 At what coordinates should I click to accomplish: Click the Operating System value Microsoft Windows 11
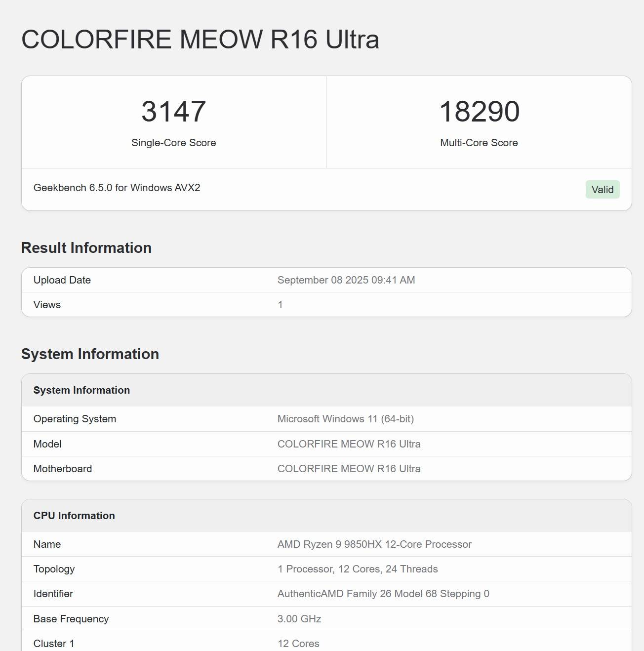coord(345,419)
